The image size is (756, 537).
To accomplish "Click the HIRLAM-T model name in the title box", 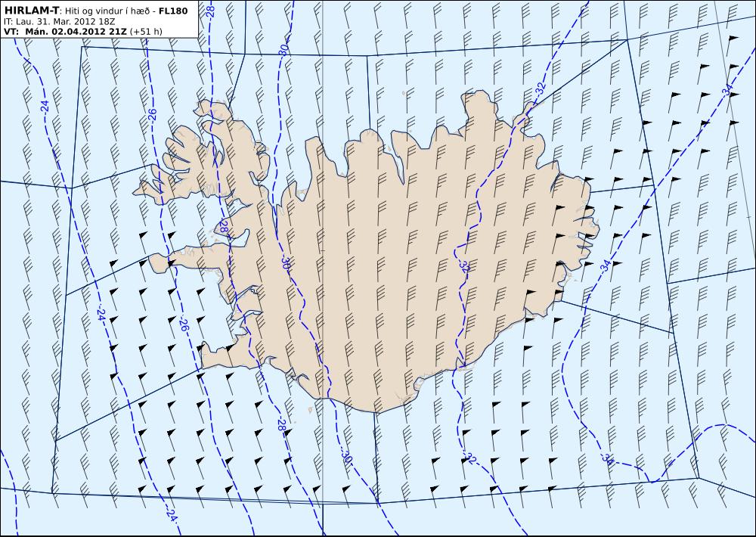I will click(x=31, y=11).
